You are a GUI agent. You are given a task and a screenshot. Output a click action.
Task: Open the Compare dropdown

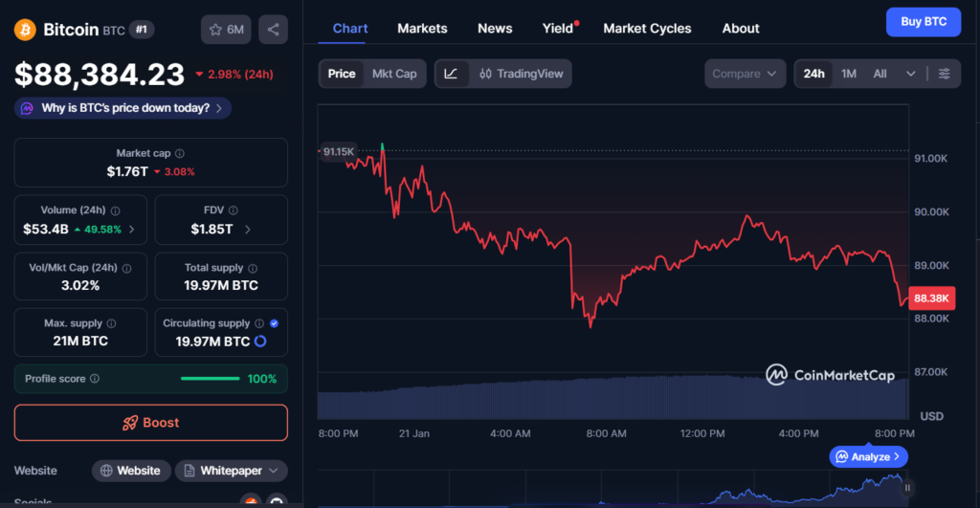coord(748,74)
